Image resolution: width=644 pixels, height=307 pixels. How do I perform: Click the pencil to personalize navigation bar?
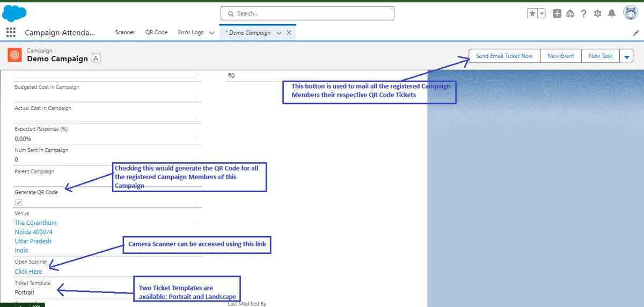coord(636,33)
